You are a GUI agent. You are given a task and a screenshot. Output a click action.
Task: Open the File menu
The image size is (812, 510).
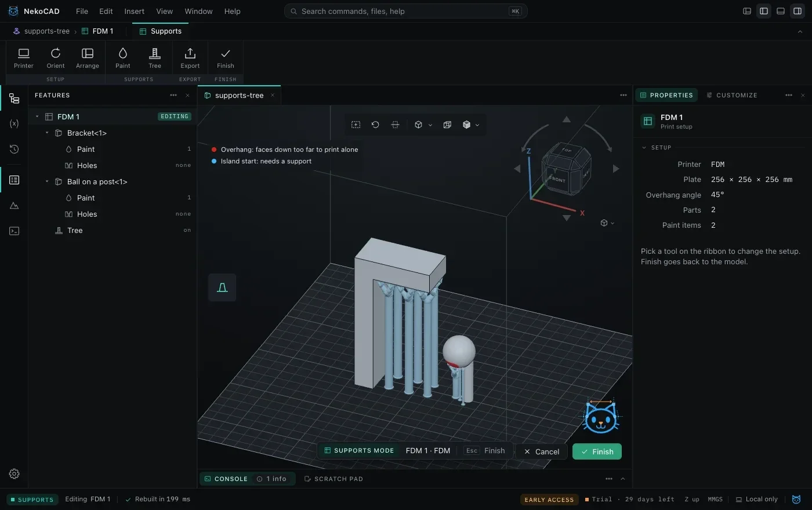tap(82, 11)
